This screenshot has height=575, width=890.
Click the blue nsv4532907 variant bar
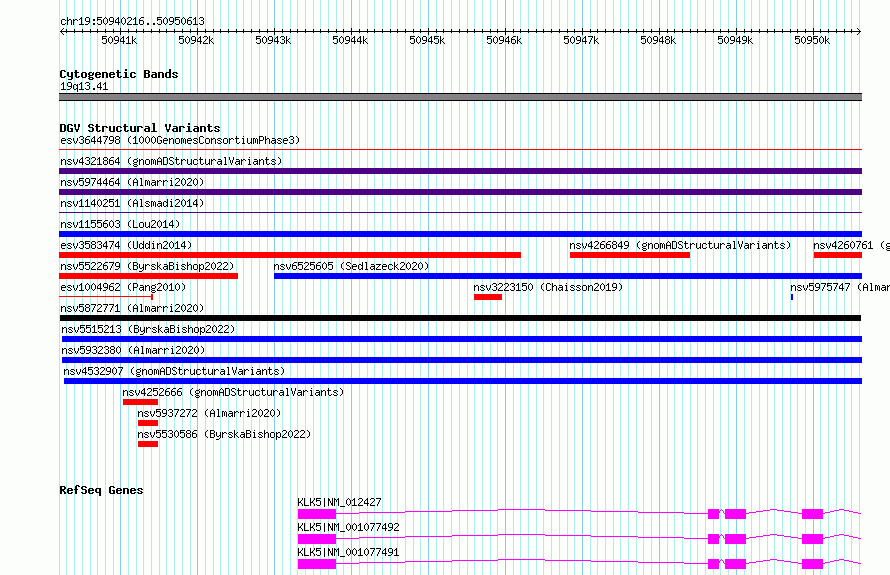coord(463,381)
